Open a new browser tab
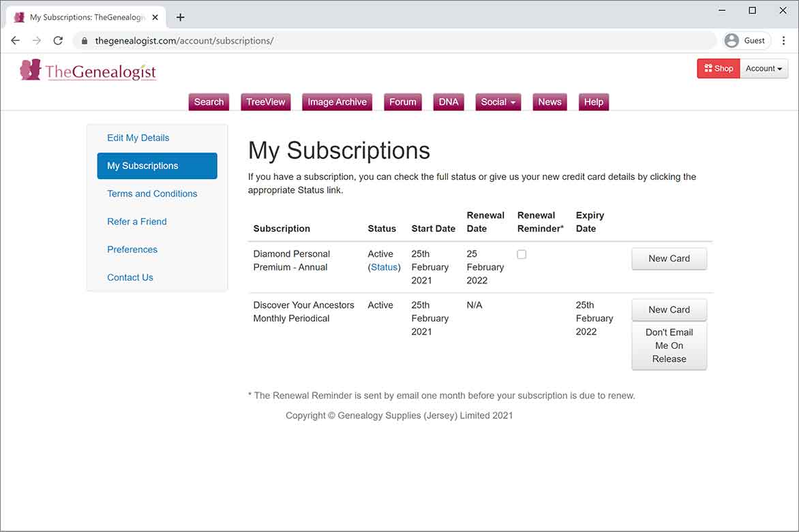Image resolution: width=799 pixels, height=532 pixels. pos(181,17)
